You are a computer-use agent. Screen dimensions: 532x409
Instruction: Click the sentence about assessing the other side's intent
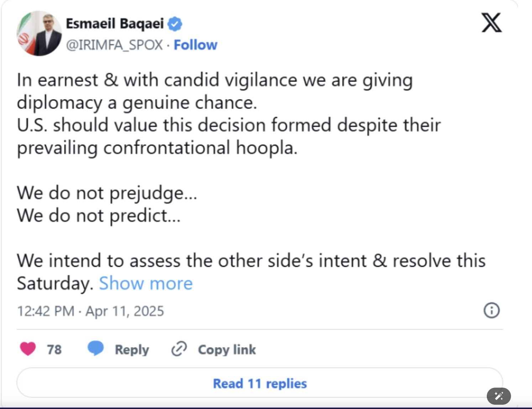click(x=251, y=272)
